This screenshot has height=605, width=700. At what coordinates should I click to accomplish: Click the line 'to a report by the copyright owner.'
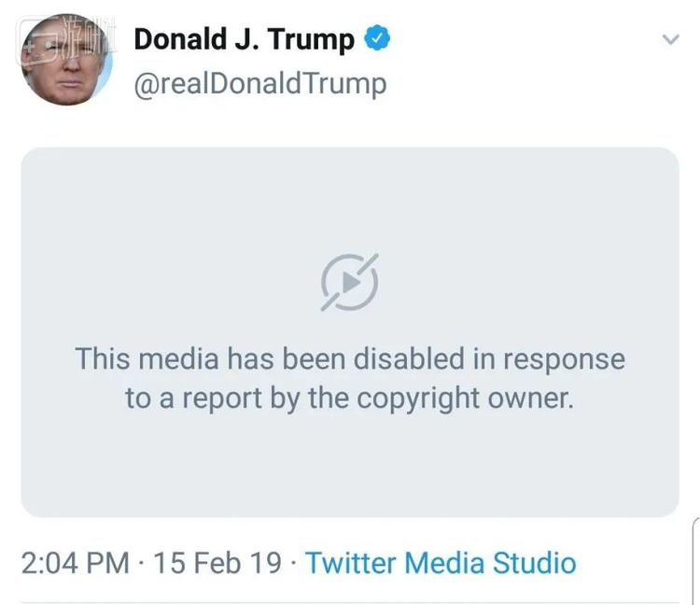pyautogui.click(x=350, y=399)
